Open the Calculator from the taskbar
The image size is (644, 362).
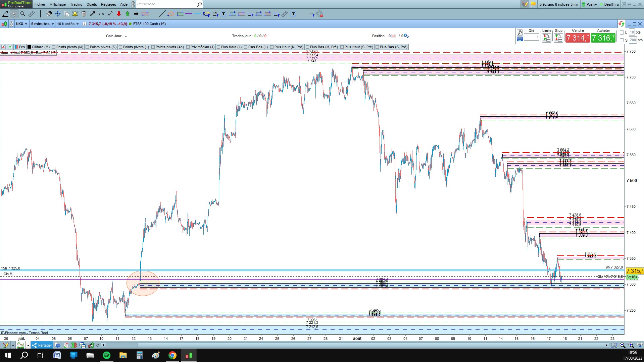[x=140, y=355]
